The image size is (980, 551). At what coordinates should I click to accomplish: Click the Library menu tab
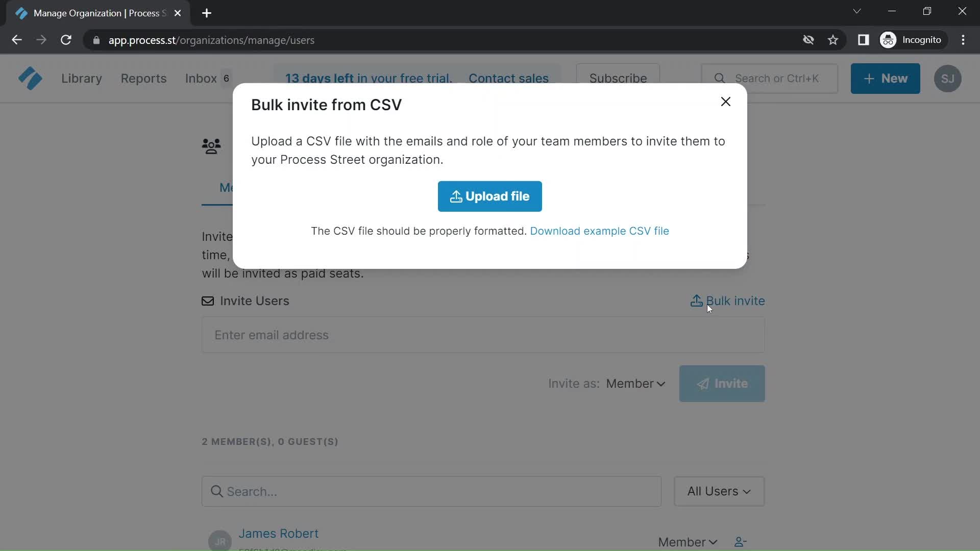(x=81, y=78)
